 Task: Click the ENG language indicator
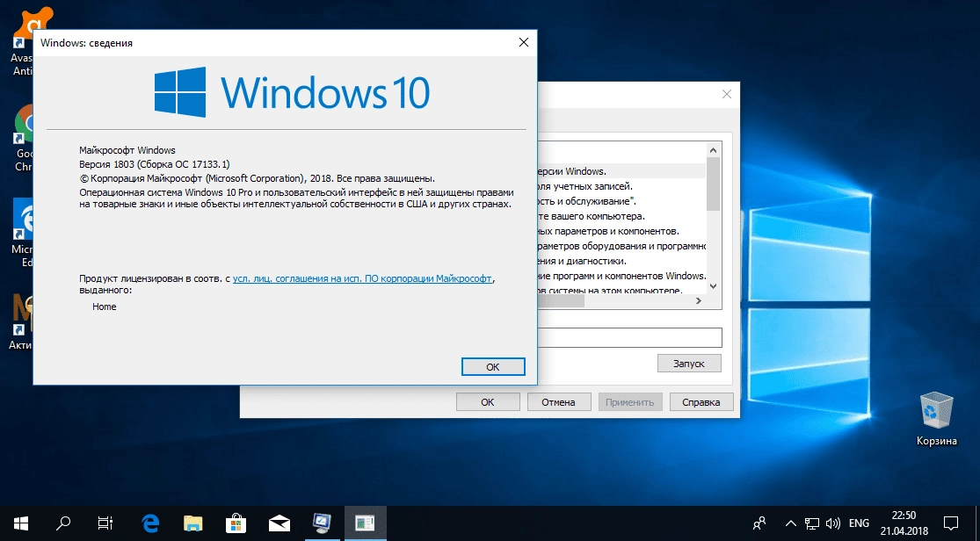(x=859, y=523)
